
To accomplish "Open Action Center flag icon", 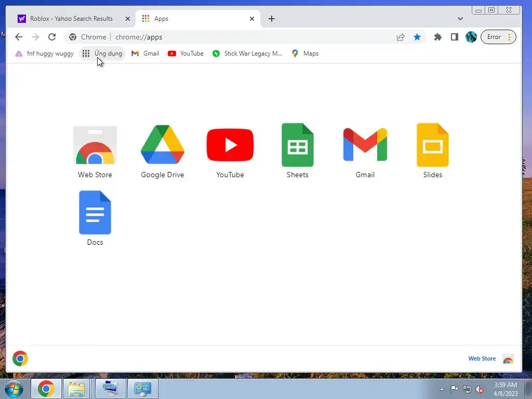I will [x=454, y=389].
